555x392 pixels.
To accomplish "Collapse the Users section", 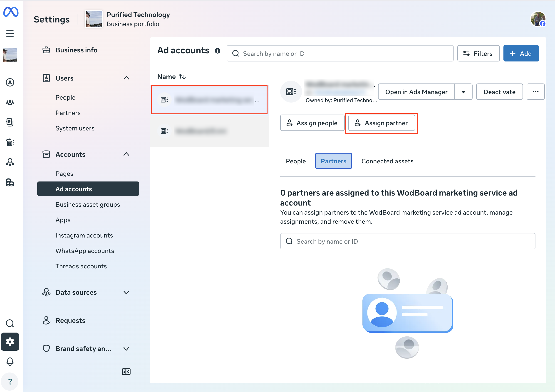I will (x=126, y=78).
